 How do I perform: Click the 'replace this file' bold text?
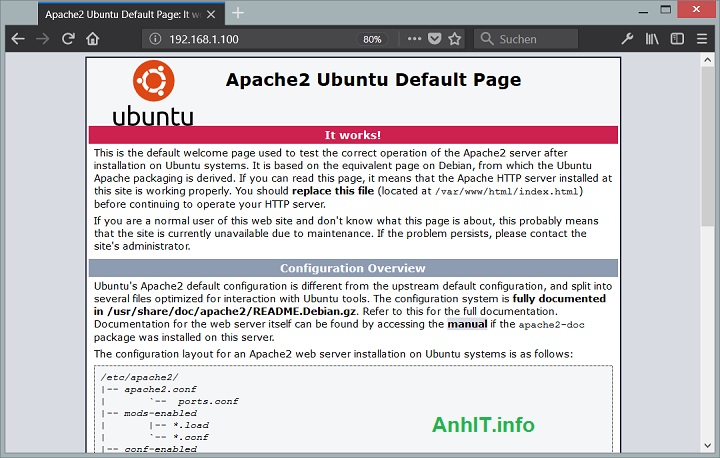click(333, 191)
